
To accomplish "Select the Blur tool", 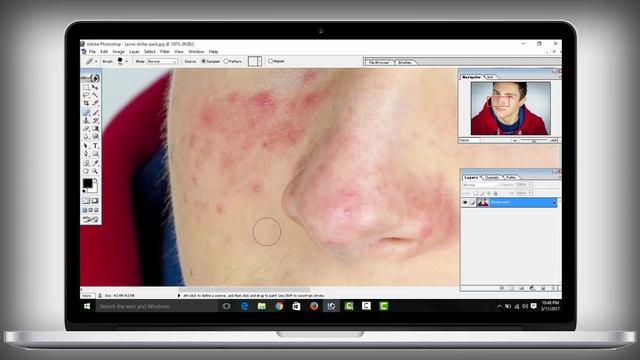I will (x=86, y=136).
